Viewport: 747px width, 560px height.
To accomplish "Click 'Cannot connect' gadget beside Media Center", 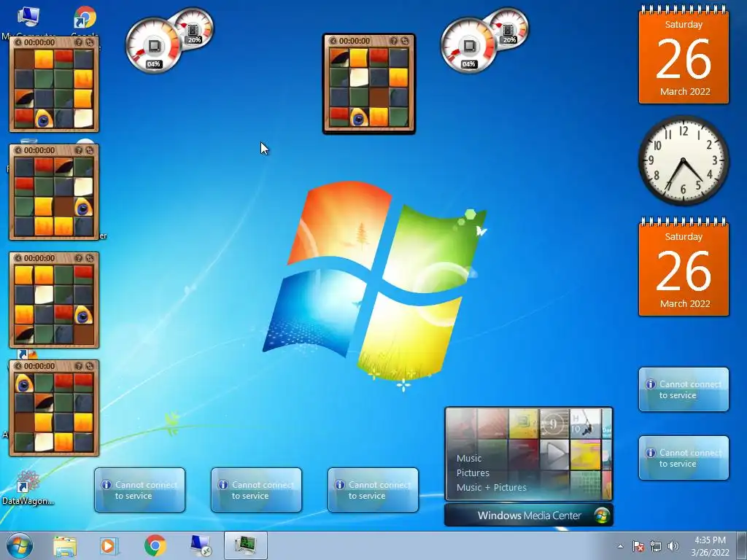I will click(373, 490).
